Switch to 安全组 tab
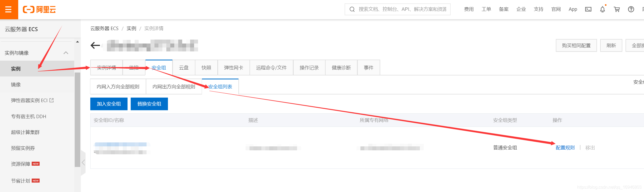The image size is (644, 192). click(159, 68)
